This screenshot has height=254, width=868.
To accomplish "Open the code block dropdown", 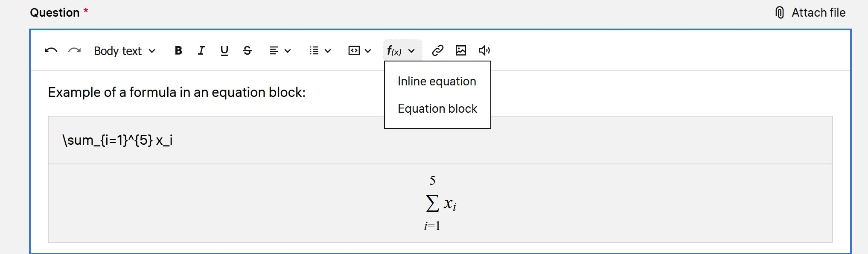I will click(x=359, y=50).
